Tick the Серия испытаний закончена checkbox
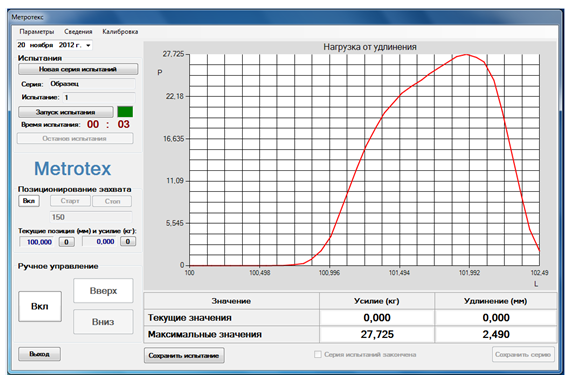The width and height of the screenshot is (574, 385). [x=318, y=354]
